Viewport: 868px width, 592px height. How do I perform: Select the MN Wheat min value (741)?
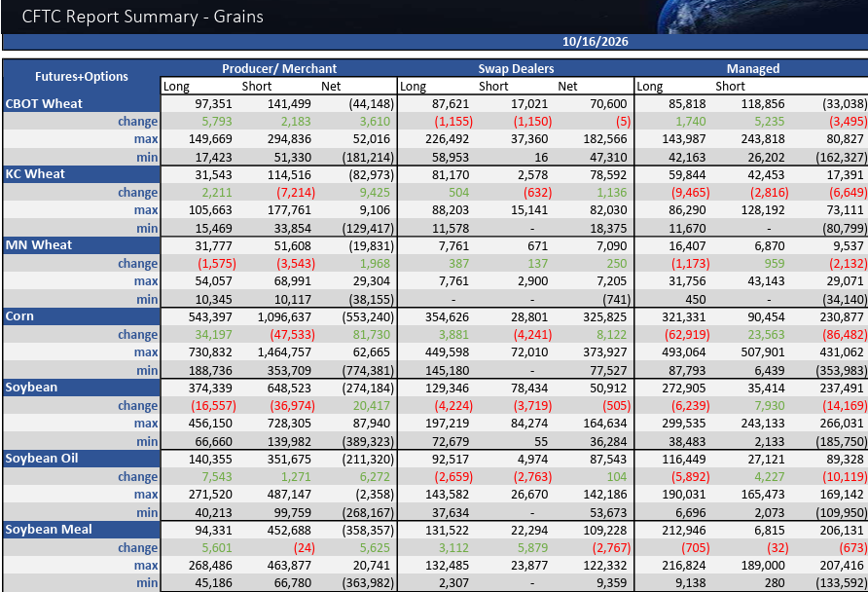click(x=617, y=300)
